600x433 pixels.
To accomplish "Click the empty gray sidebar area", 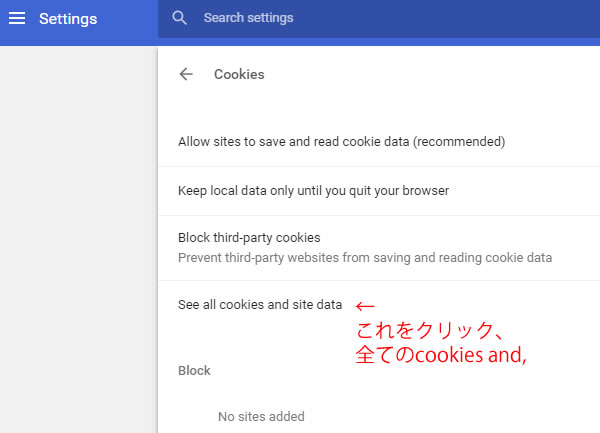I will (x=78, y=239).
